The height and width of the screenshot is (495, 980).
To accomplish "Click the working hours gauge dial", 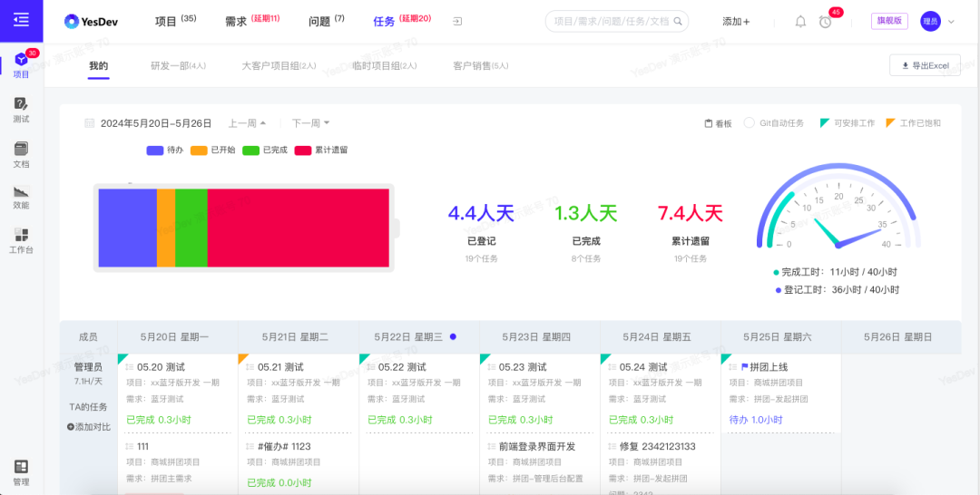I will (838, 208).
